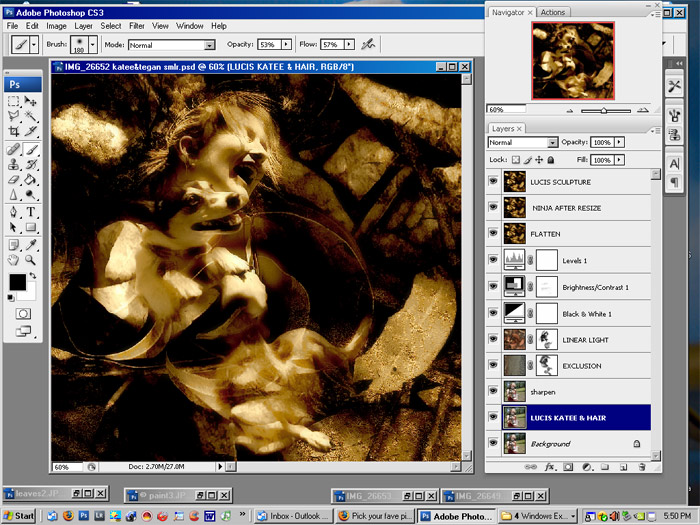Adjust Navigator zoom slider

pyautogui.click(x=604, y=110)
